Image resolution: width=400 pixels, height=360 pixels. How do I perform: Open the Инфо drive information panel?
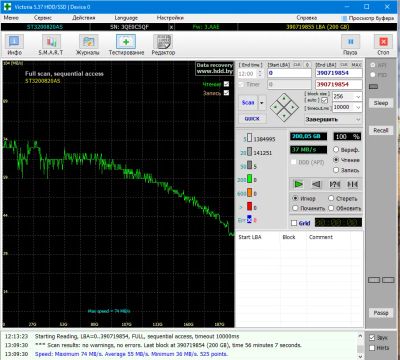coord(14,45)
